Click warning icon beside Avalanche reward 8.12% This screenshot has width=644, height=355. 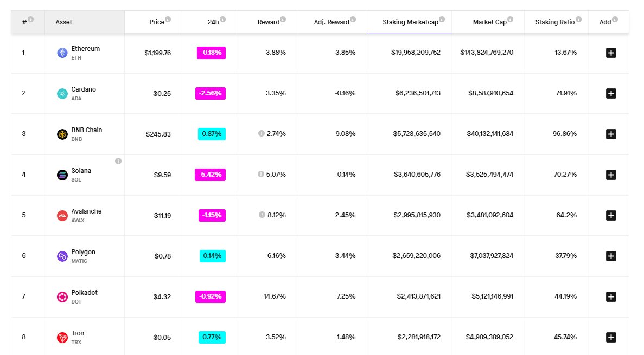click(262, 215)
